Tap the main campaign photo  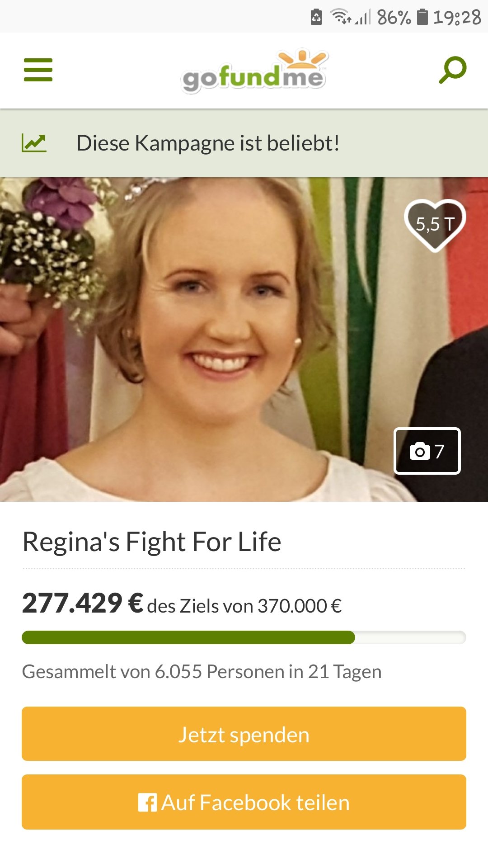click(x=244, y=340)
